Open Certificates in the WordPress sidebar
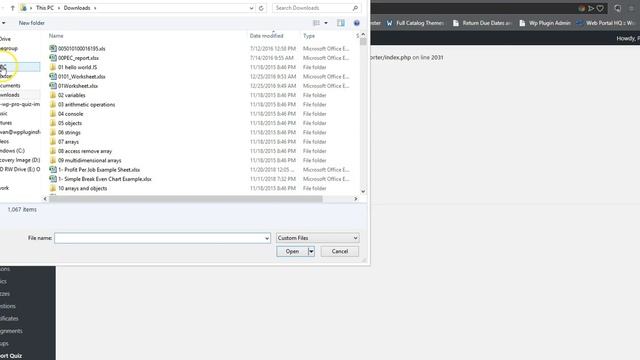Viewport: 640px width, 360px height. pyautogui.click(x=9, y=318)
